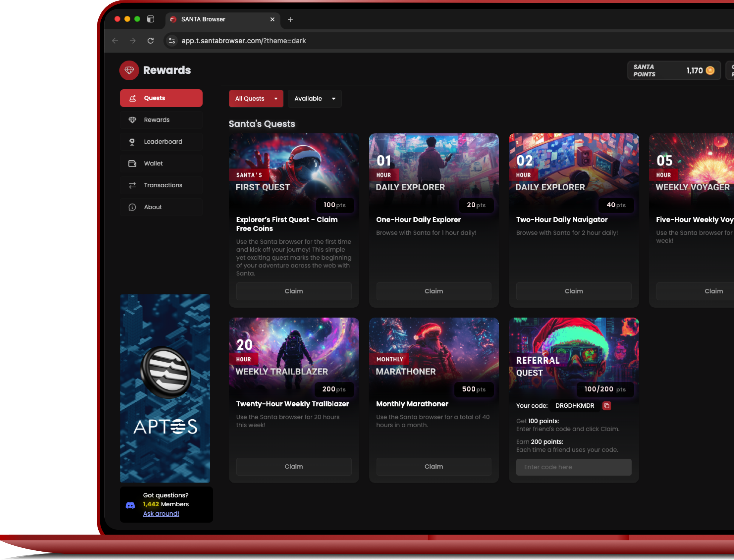This screenshot has height=560, width=734.
Task: Click site settings icon in address bar
Action: (x=172, y=41)
